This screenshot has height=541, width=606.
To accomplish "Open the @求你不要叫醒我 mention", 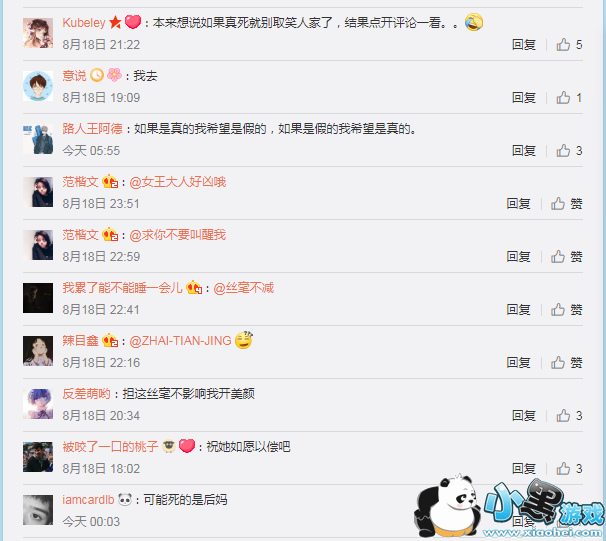I will 177,235.
